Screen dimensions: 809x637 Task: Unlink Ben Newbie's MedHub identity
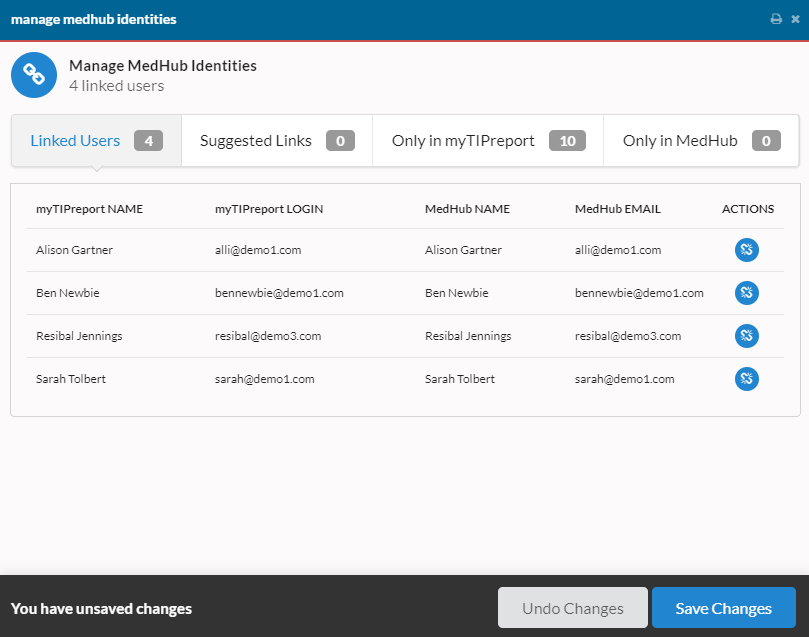pyautogui.click(x=747, y=293)
